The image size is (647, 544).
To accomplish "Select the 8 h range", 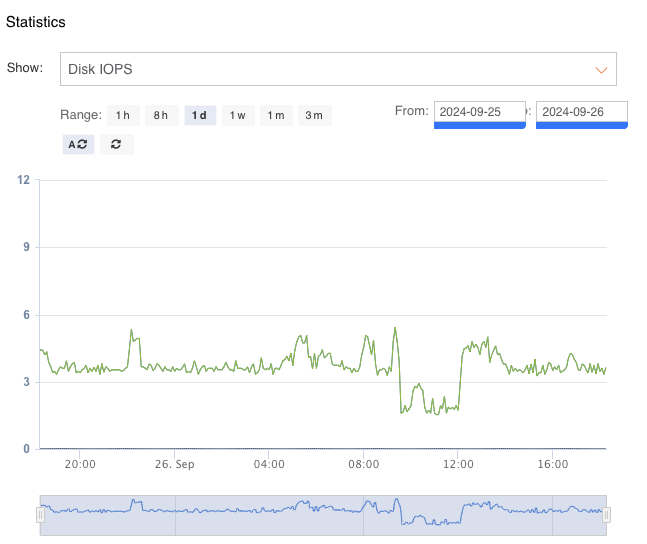I will pos(161,115).
